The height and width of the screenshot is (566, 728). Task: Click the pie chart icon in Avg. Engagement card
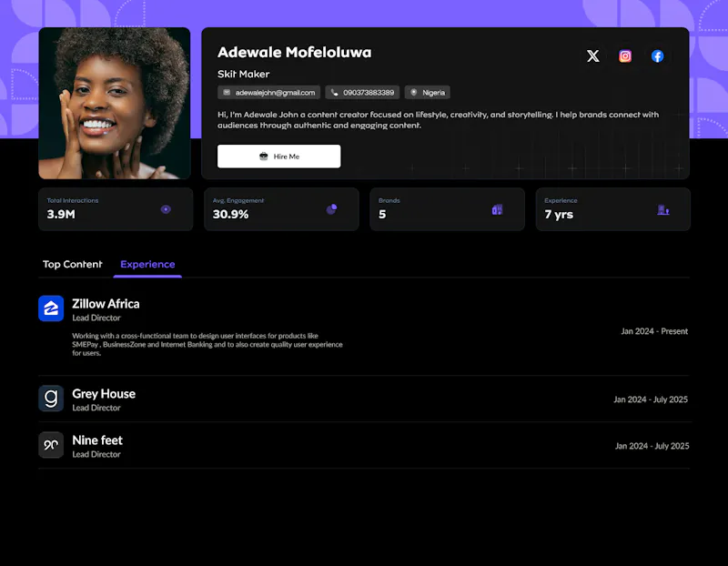click(331, 209)
